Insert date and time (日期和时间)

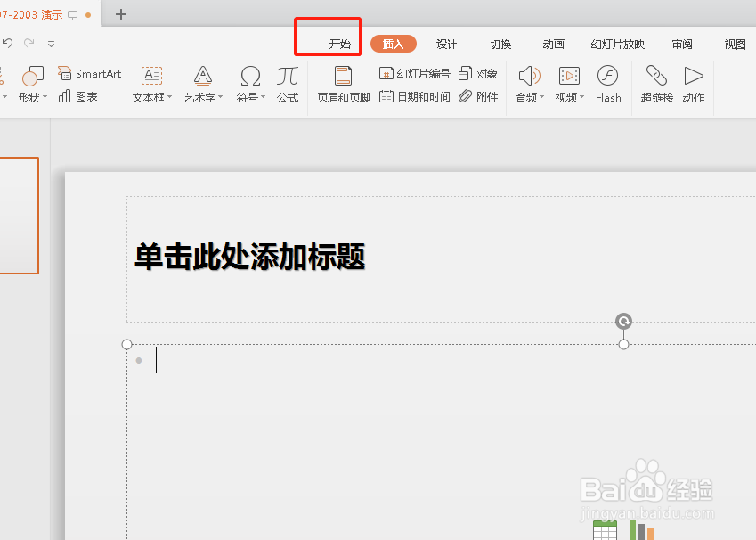(414, 97)
